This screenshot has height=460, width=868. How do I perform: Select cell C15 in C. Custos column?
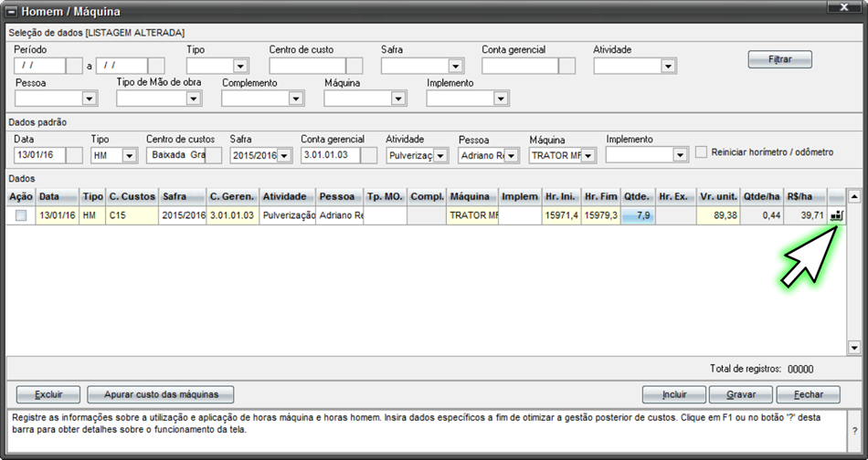click(x=132, y=215)
